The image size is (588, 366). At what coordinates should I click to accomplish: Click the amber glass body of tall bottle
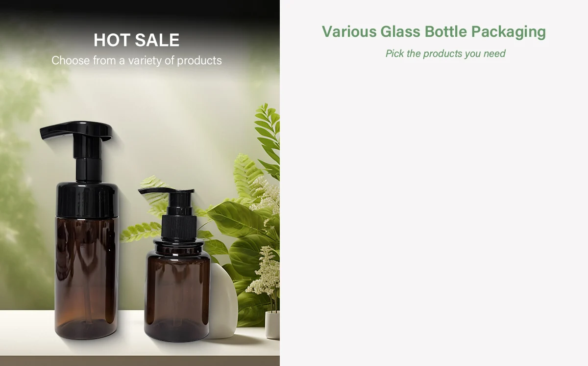pos(87,277)
